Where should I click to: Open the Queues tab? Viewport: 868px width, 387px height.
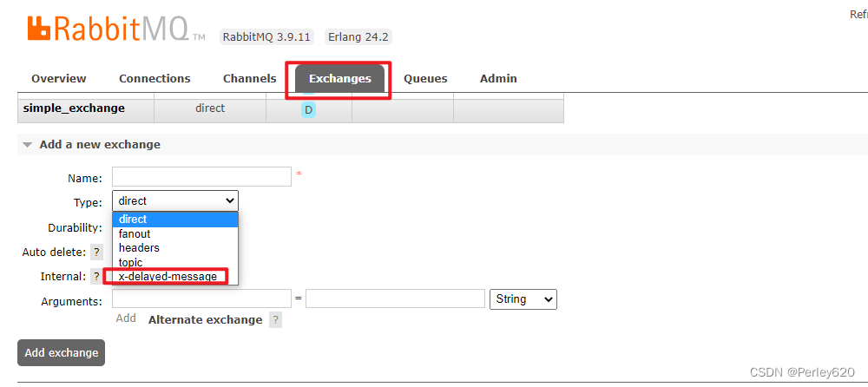(425, 79)
